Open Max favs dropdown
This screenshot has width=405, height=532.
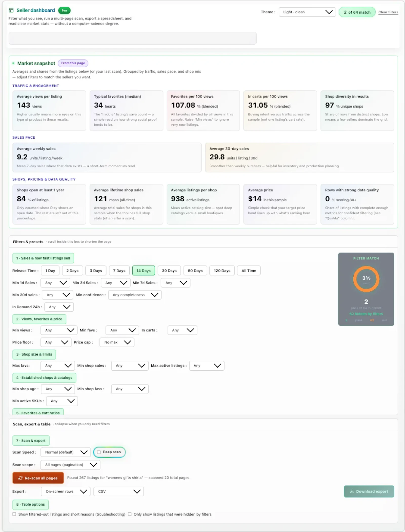[57, 366]
